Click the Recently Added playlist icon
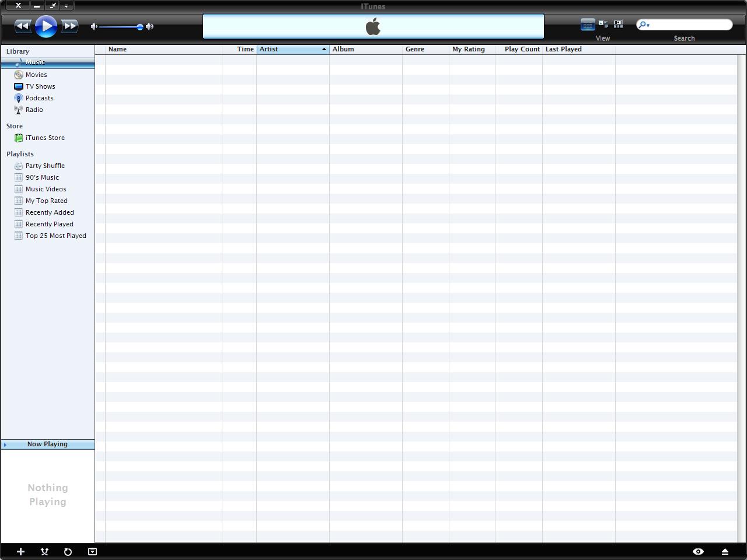Screen dimensions: 747x560 click(19, 212)
